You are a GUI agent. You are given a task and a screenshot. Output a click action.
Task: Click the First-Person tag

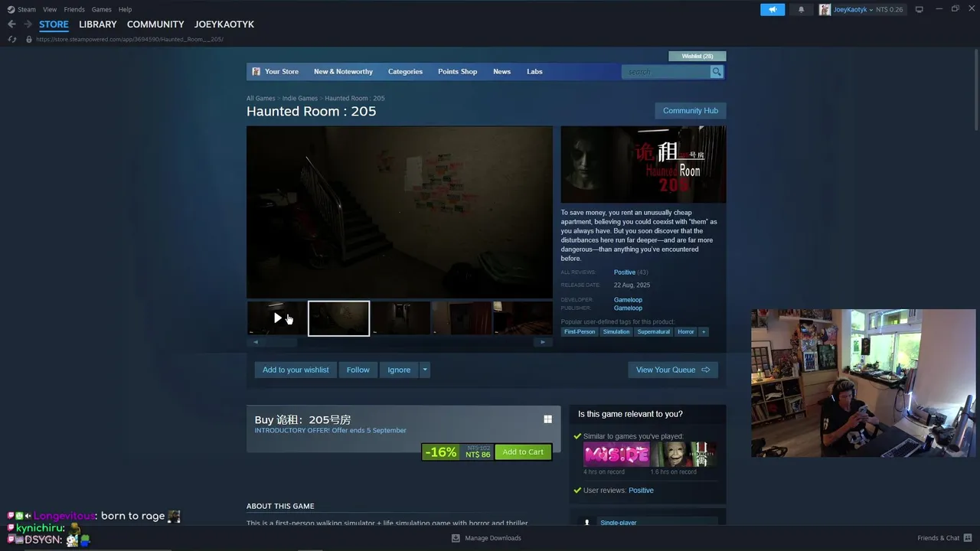point(580,332)
